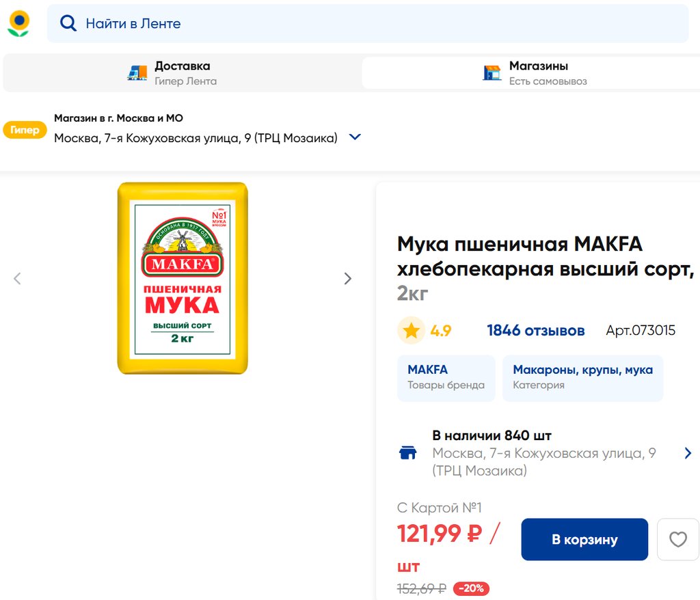Expand the store address dropdown
The height and width of the screenshot is (600, 700).
tap(355, 137)
